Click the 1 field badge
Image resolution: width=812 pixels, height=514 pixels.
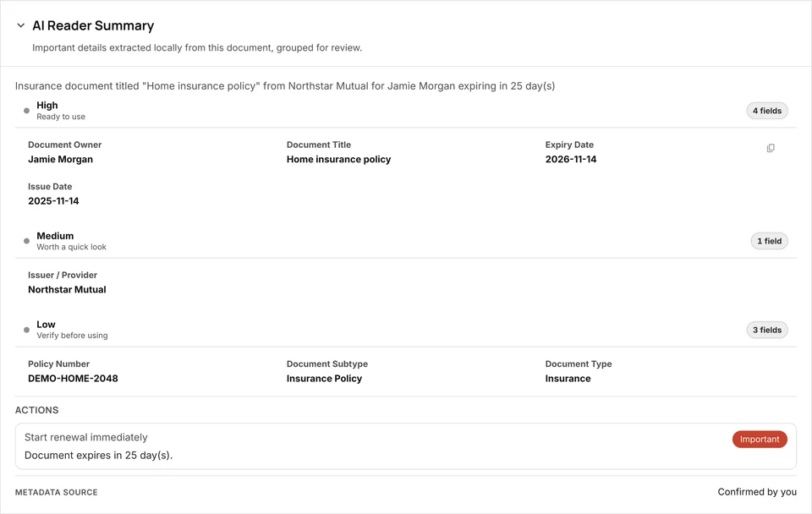tap(769, 241)
